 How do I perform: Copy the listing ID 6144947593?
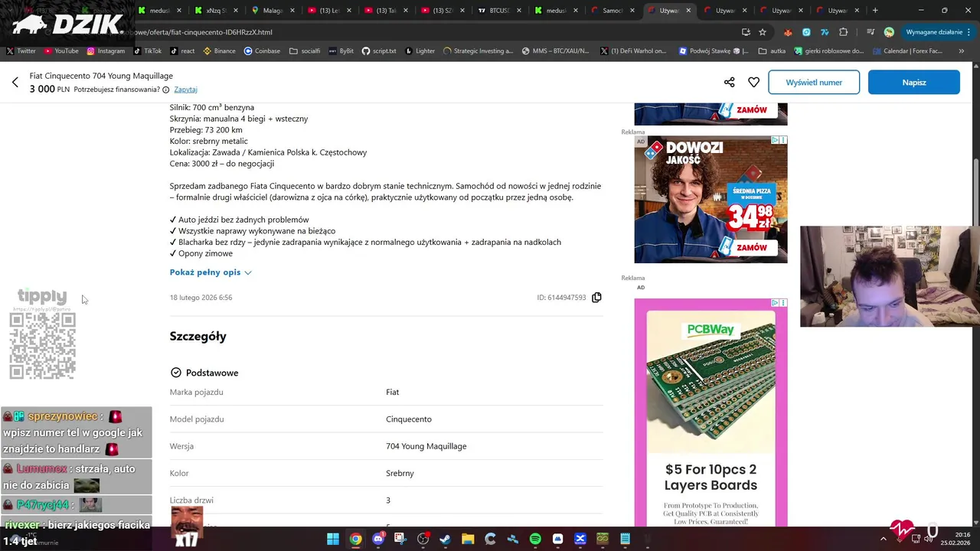click(596, 298)
